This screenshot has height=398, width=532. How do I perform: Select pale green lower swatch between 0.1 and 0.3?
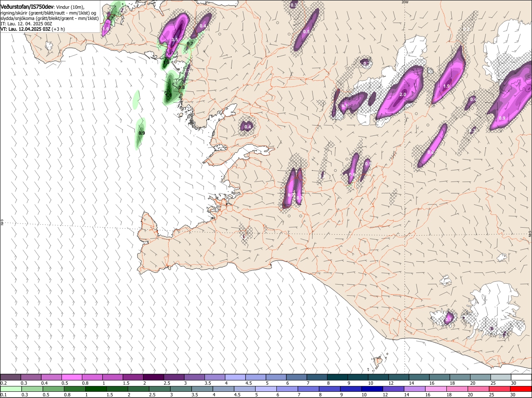coord(11,389)
